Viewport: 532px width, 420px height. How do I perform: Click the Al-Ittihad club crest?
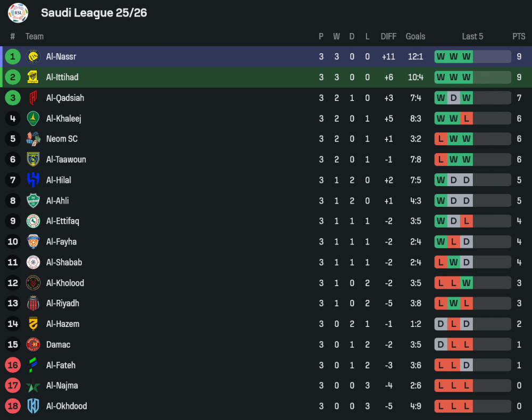click(33, 77)
